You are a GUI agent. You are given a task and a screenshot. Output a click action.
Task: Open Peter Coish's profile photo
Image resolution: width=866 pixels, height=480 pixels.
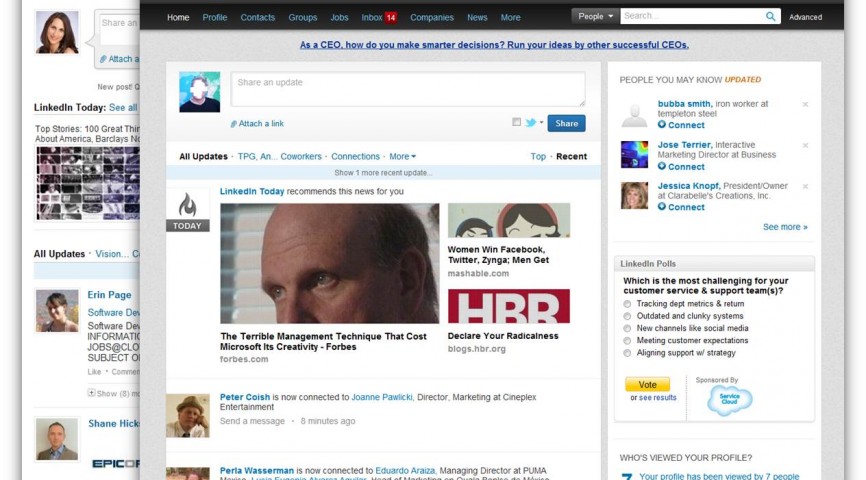tap(187, 416)
